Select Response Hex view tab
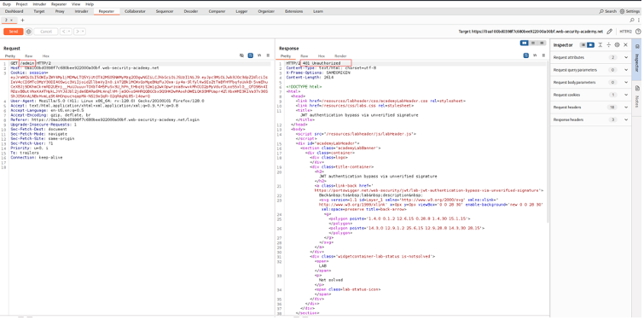Screen dimensions: 644x320 pos(322,55)
